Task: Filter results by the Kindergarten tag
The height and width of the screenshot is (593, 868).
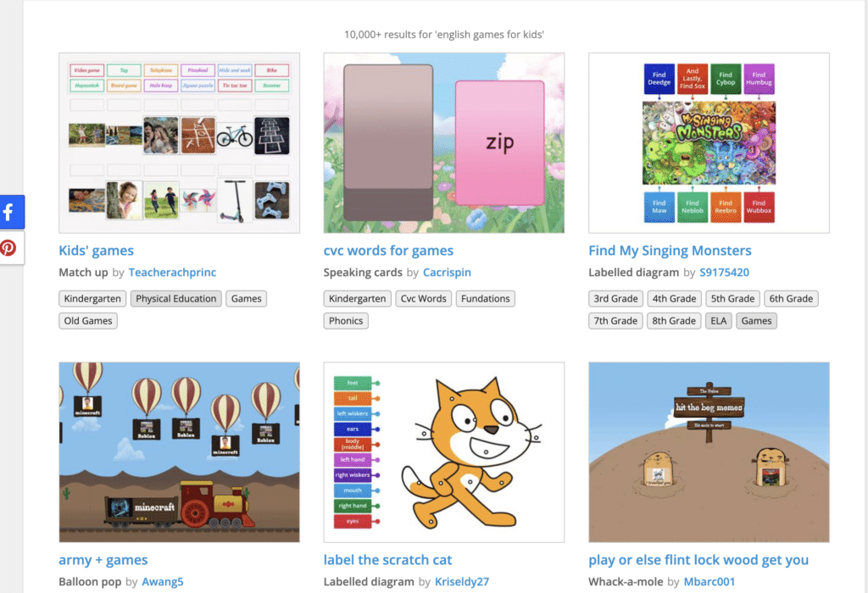Action: pyautogui.click(x=92, y=298)
